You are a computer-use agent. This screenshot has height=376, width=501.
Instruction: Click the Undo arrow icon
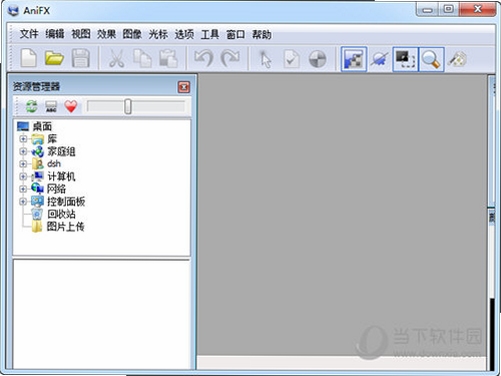point(203,59)
